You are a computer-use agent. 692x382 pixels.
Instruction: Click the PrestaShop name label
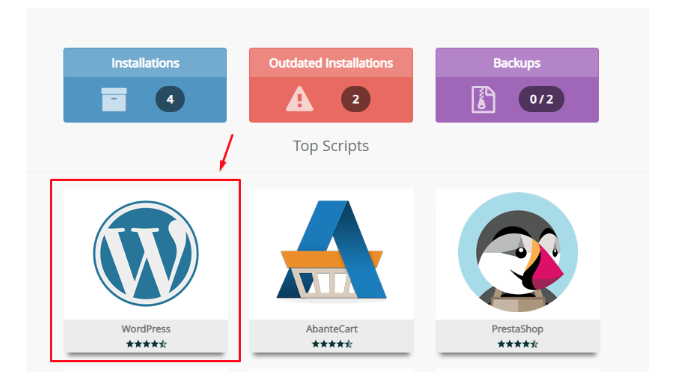pos(518,329)
